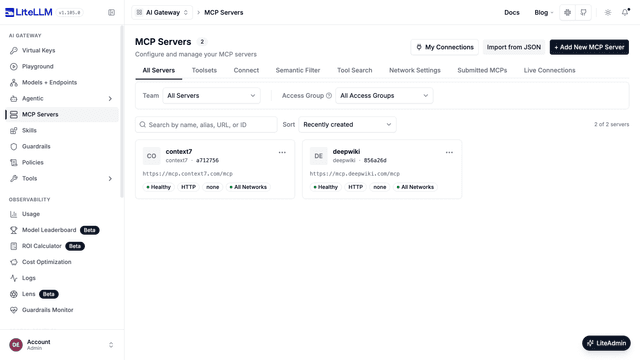Click the Logs activity icon
This screenshot has width=640, height=360.
[14, 278]
